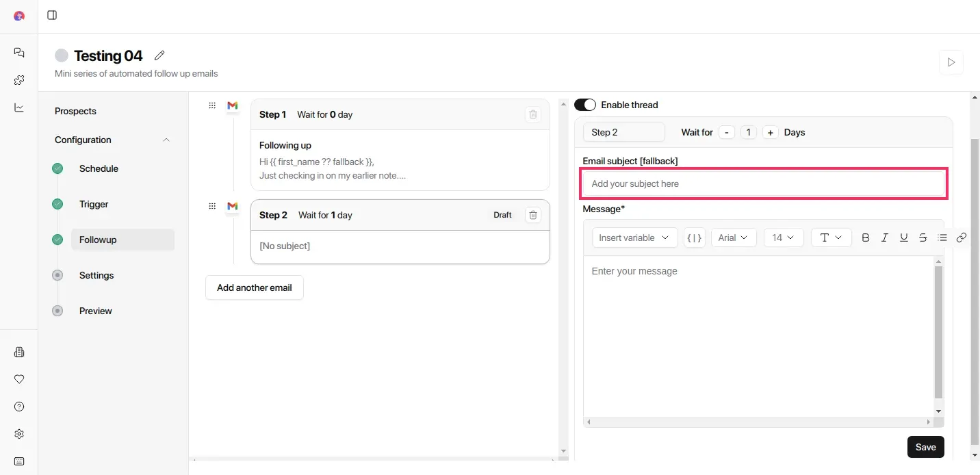Disable the Enable thread toggle

[x=585, y=105]
